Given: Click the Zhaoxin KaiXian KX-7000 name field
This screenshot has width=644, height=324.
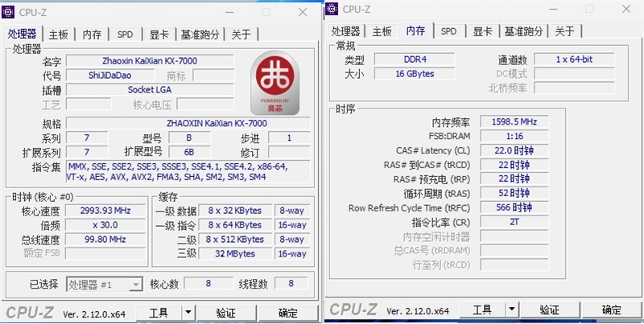Looking at the screenshot, I should [x=150, y=60].
